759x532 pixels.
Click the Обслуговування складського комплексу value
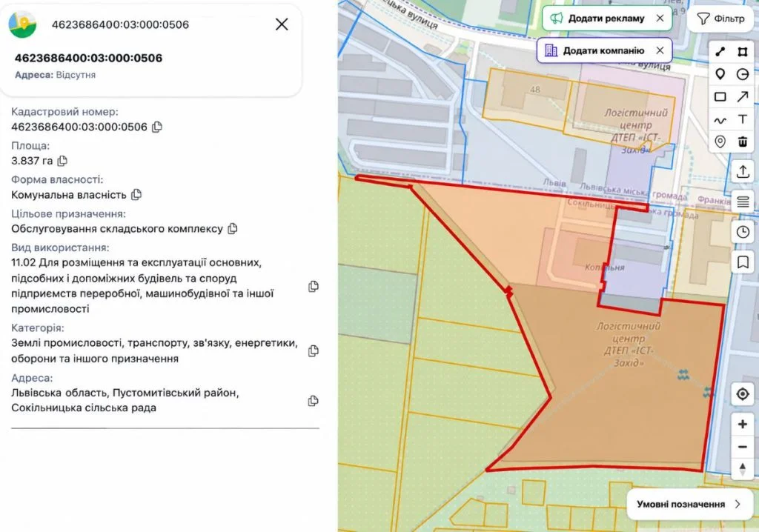(x=117, y=228)
